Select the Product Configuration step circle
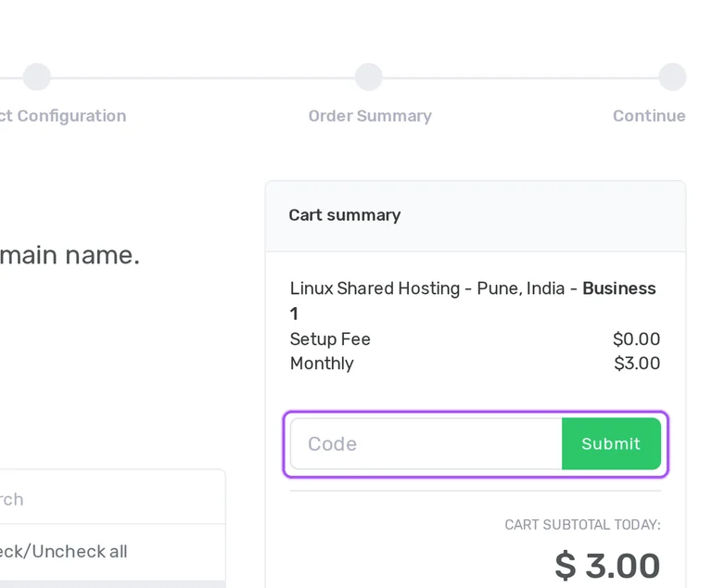 pos(37,77)
